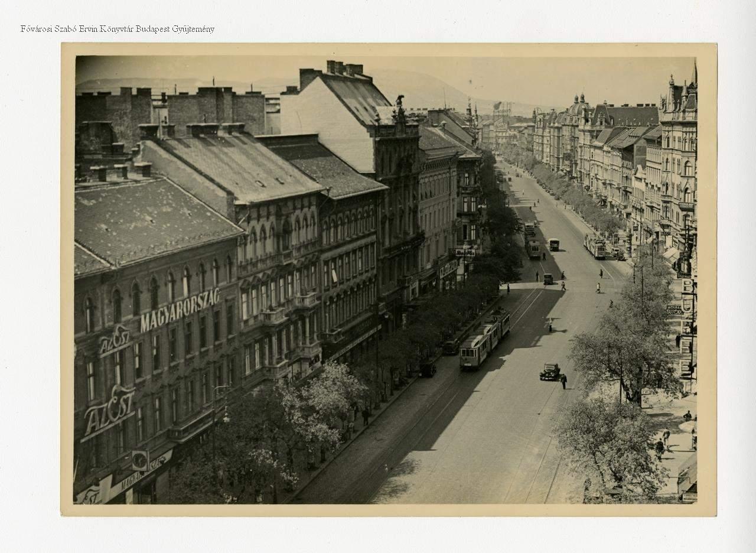The width and height of the screenshot is (756, 553).
Task: Click the lone pedestrian standing mid-street in sunlight
Action: coord(550,325)
